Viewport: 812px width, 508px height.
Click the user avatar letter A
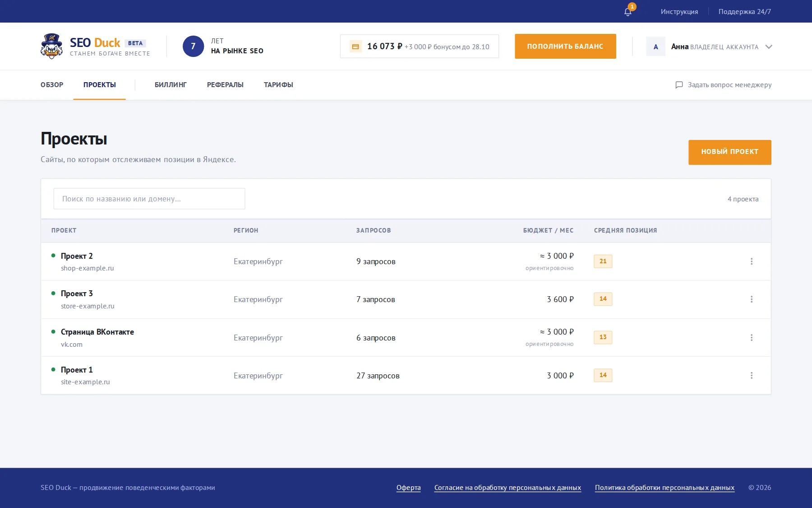655,47
